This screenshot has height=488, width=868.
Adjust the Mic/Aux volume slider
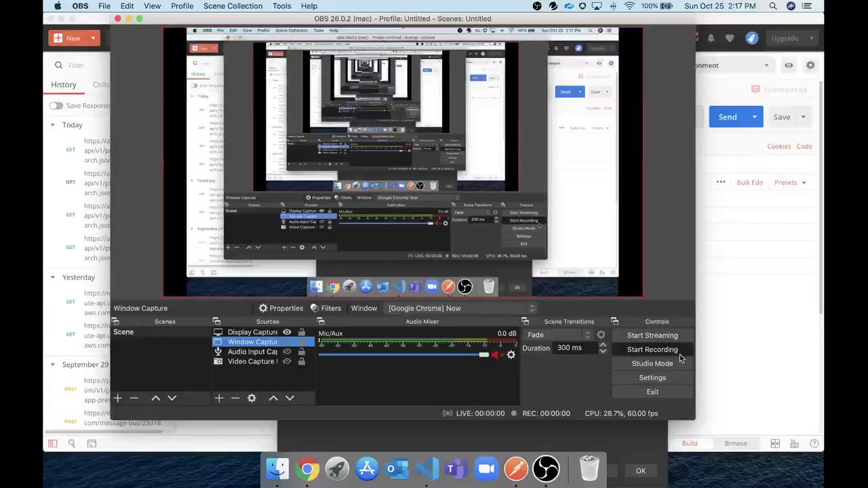pos(483,354)
